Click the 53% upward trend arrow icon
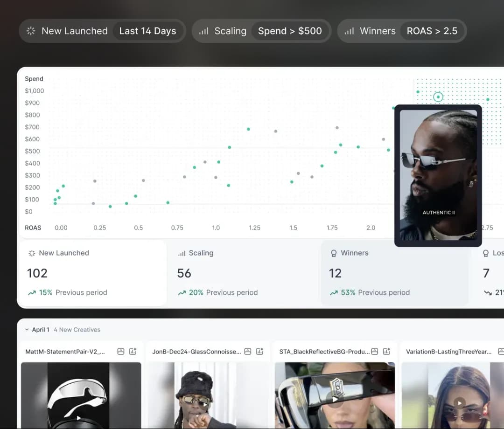This screenshot has width=504, height=429. coord(334,292)
